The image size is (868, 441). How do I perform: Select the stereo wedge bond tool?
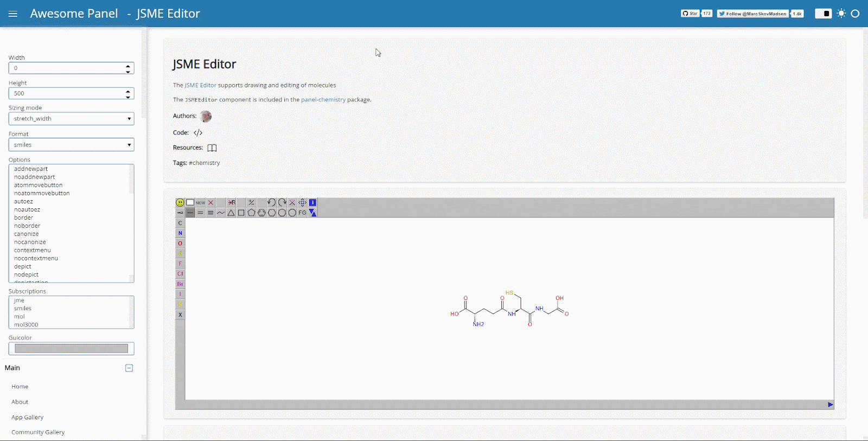(180, 213)
